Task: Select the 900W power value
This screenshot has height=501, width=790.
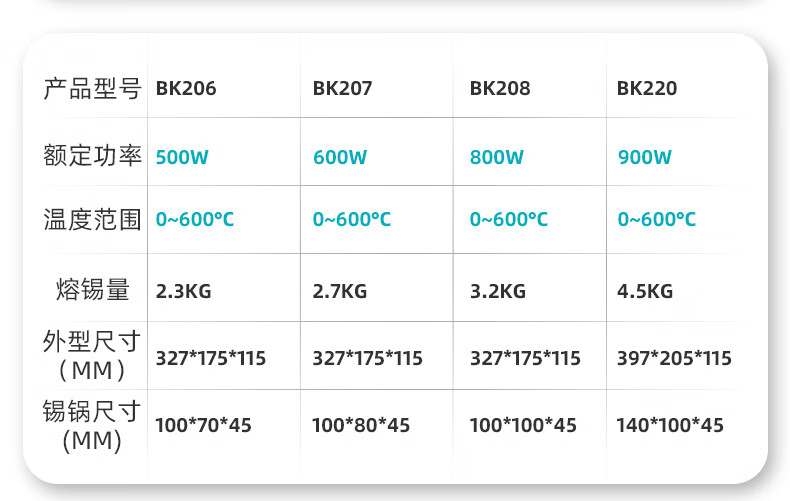Action: pyautogui.click(x=645, y=157)
